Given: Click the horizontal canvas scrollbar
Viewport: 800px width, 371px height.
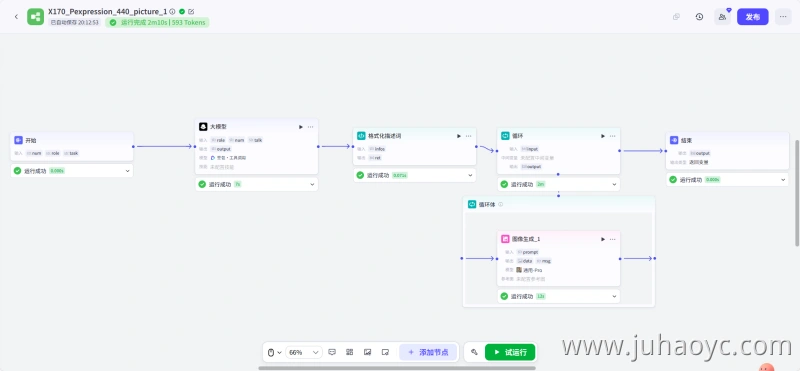Looking at the screenshot, I should coord(397,368).
